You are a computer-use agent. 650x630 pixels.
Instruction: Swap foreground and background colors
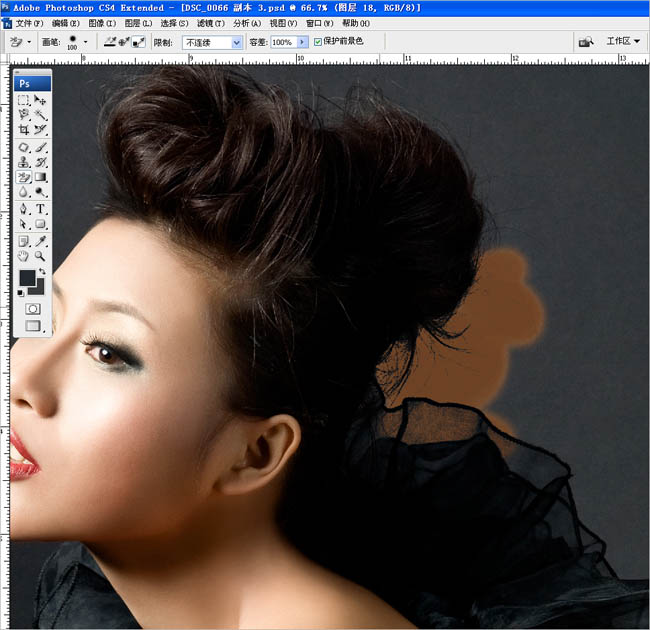click(42, 272)
